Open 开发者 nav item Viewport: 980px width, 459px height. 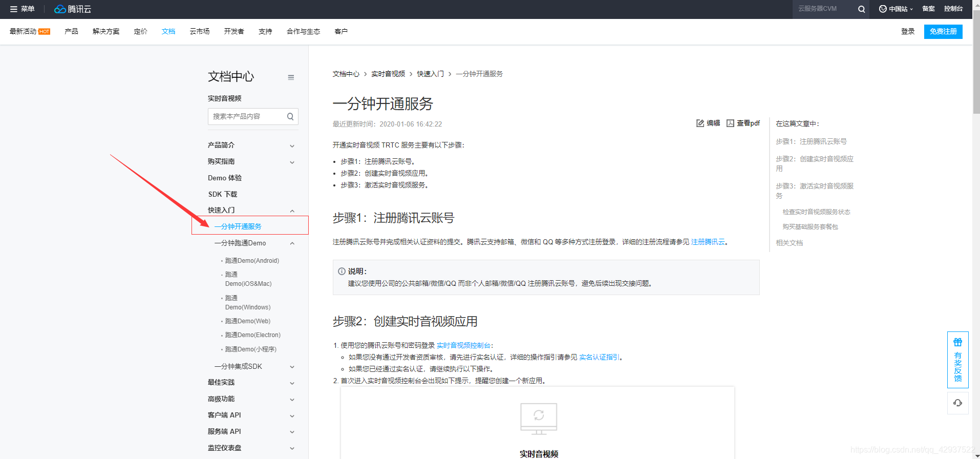click(x=234, y=31)
